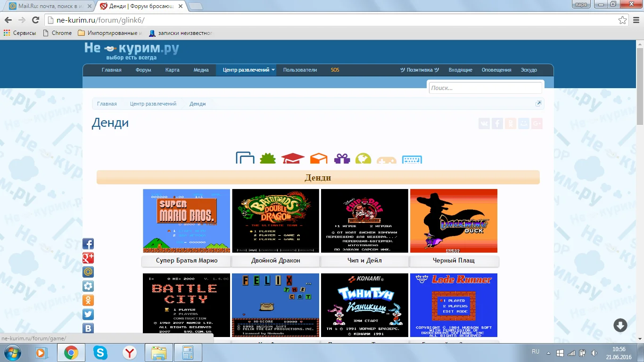
Task: Bookmark page with star icon in address bar
Action: pyautogui.click(x=623, y=20)
